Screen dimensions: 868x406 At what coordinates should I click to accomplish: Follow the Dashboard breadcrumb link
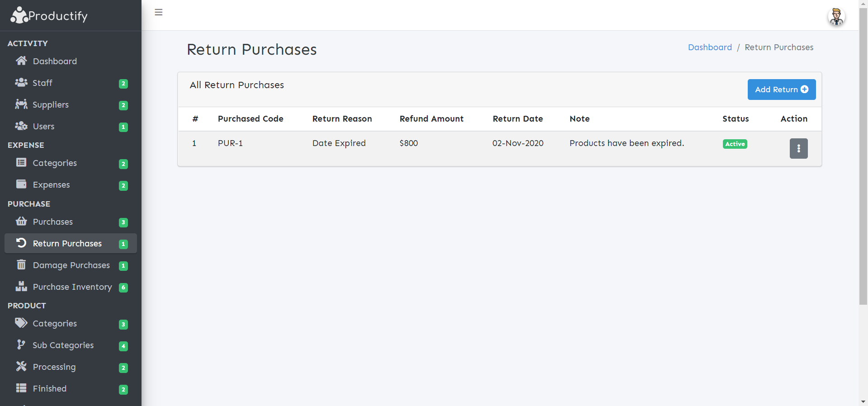[710, 47]
